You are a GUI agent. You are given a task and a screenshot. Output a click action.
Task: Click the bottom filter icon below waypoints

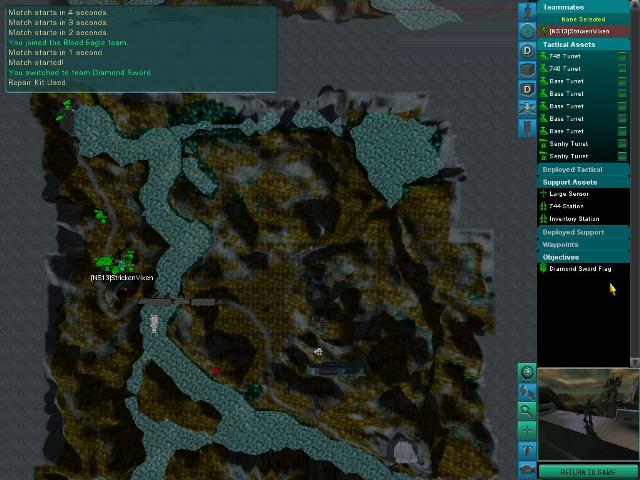pyautogui.click(x=527, y=128)
